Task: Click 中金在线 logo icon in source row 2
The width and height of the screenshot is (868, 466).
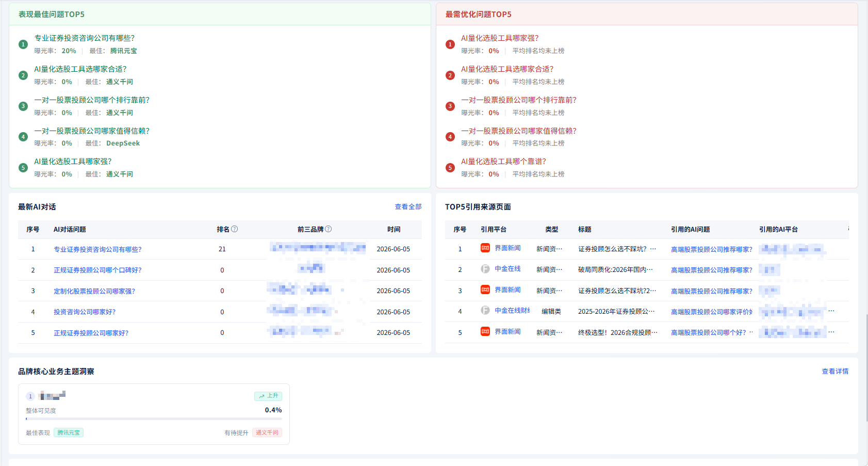Action: 485,269
